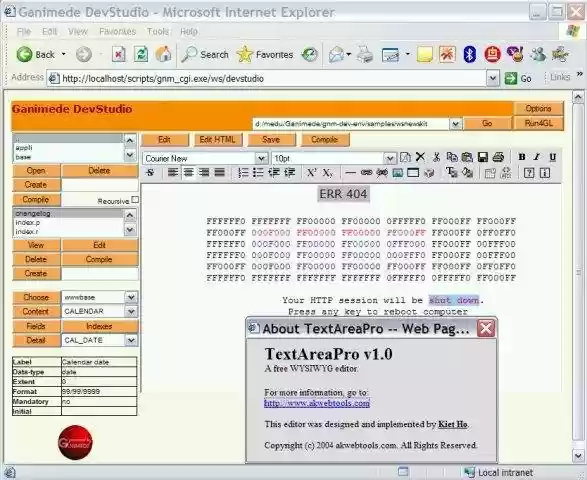Print with the editor printer icon
The height and width of the screenshot is (480, 587).
[498, 157]
